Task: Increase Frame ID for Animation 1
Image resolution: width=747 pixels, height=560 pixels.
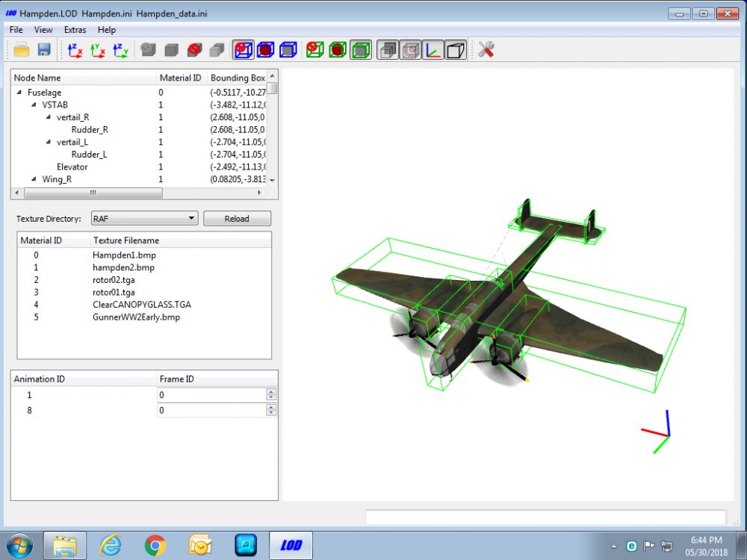Action: pos(271,392)
